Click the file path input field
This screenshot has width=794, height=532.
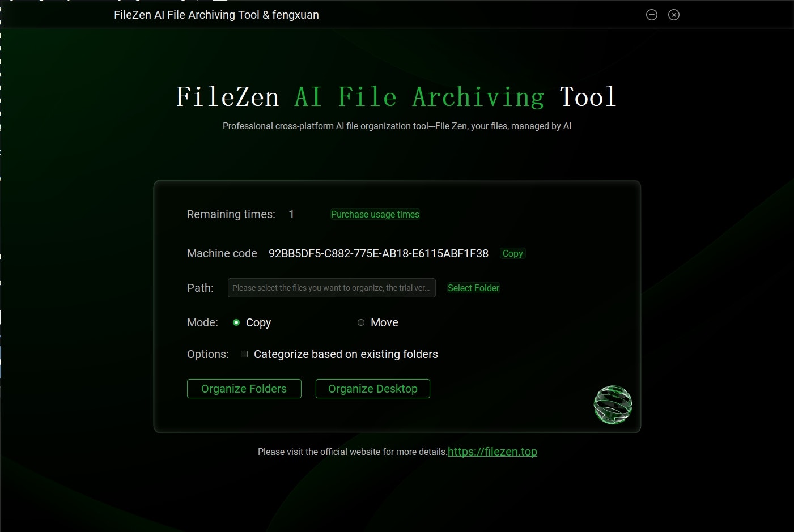pyautogui.click(x=332, y=288)
